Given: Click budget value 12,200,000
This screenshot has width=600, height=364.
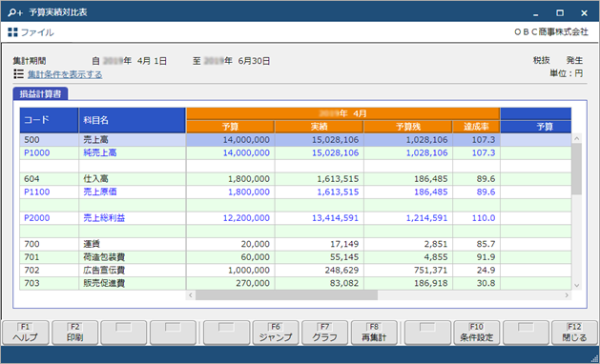Looking at the screenshot, I should tap(246, 218).
